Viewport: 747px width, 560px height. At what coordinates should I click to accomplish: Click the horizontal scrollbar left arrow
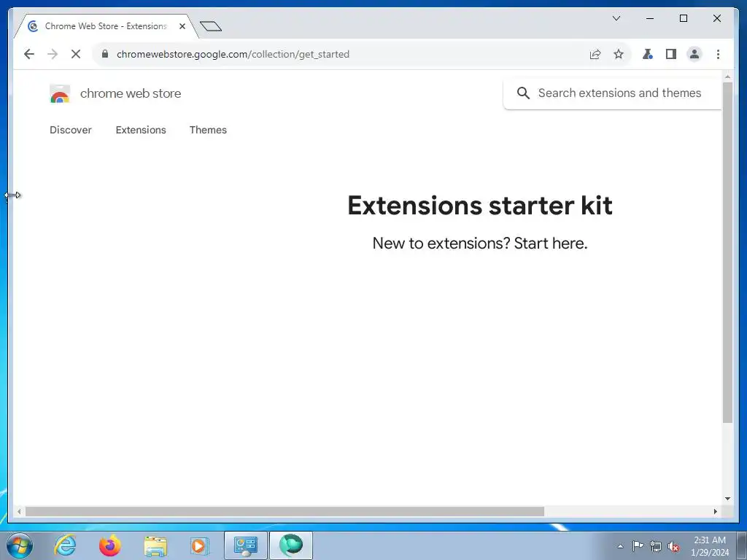(18, 511)
